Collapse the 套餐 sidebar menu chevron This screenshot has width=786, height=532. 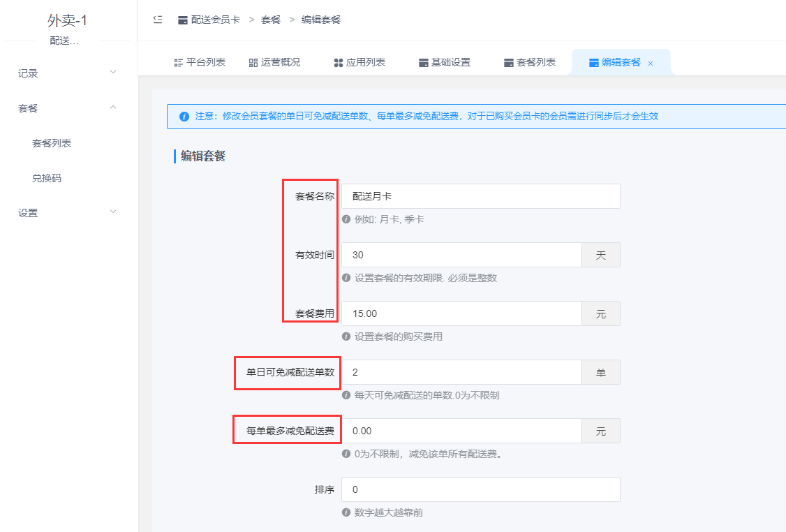pos(113,107)
